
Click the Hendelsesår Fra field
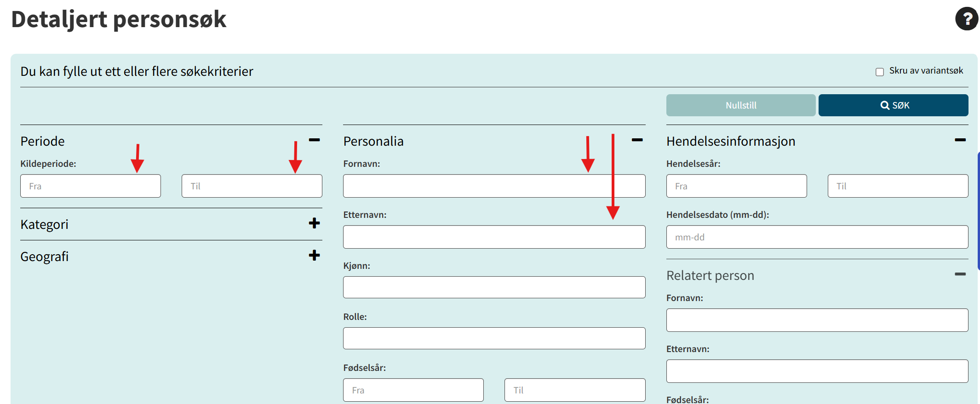[736, 186]
